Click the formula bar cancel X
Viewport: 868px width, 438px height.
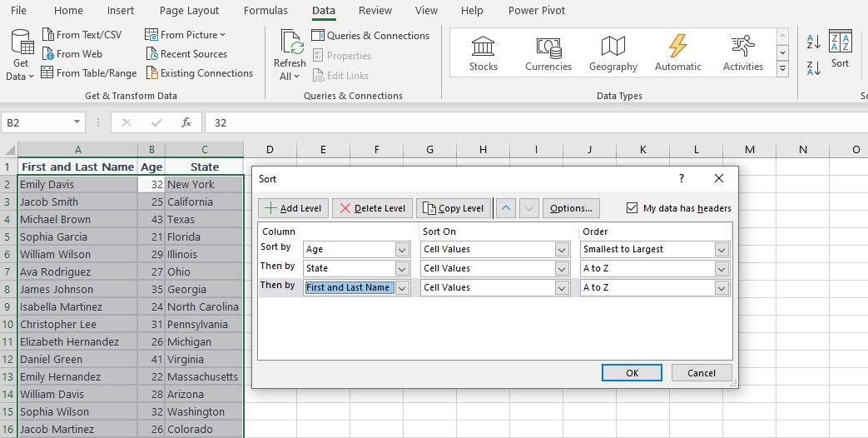click(x=126, y=122)
